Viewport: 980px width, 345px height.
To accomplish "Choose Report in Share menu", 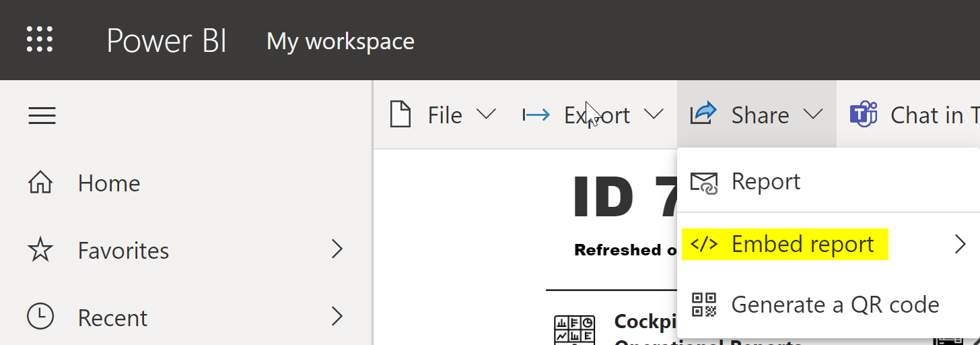I will point(829,182).
